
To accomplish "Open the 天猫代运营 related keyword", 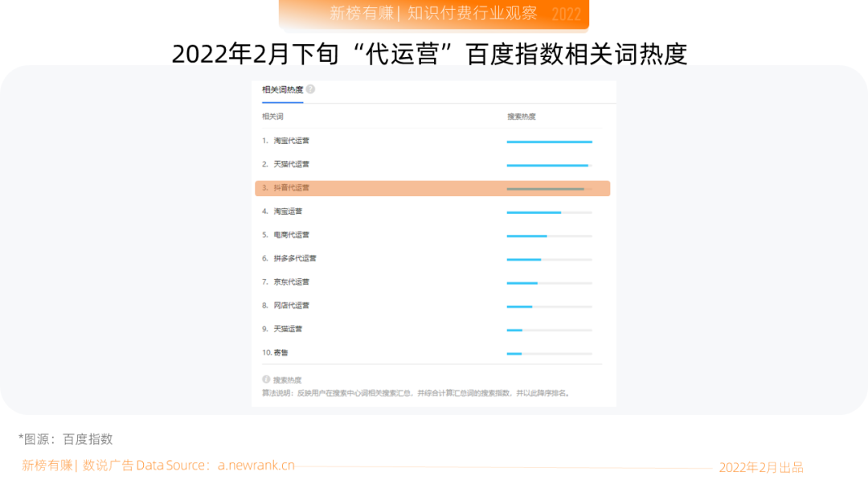I will [x=291, y=164].
